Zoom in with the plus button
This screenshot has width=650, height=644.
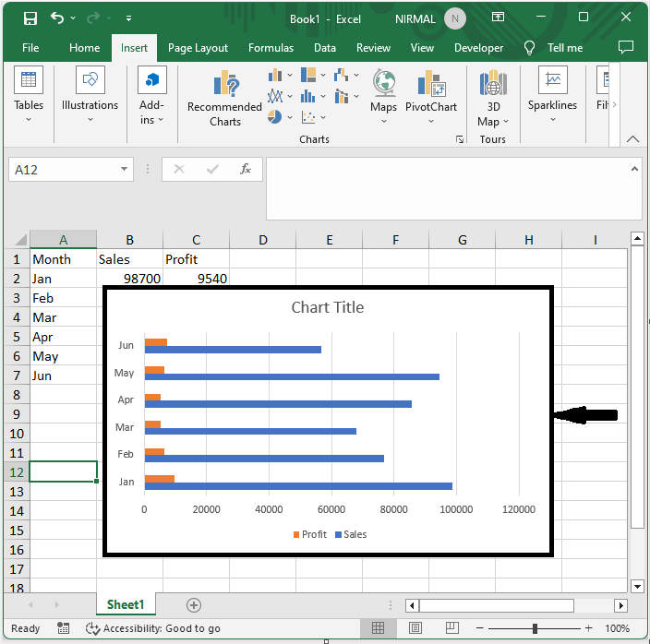click(x=588, y=628)
